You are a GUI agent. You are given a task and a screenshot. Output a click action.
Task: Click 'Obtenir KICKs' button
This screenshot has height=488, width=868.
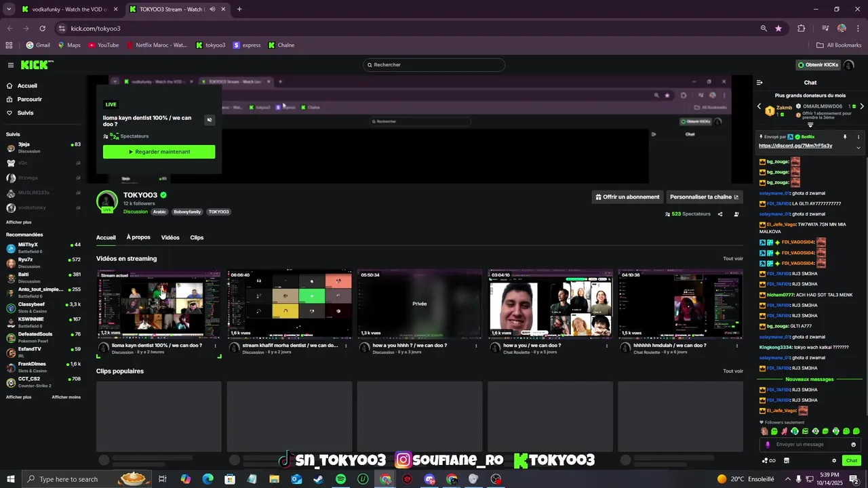point(818,65)
